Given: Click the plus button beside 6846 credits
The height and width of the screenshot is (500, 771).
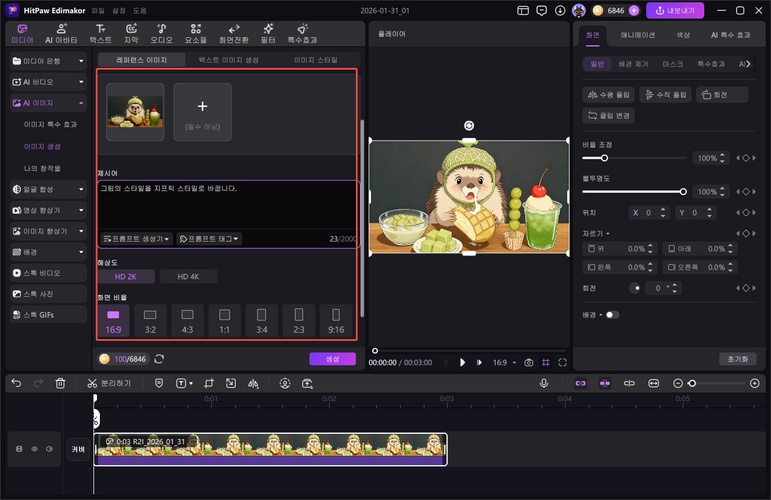Looking at the screenshot, I should pos(634,10).
